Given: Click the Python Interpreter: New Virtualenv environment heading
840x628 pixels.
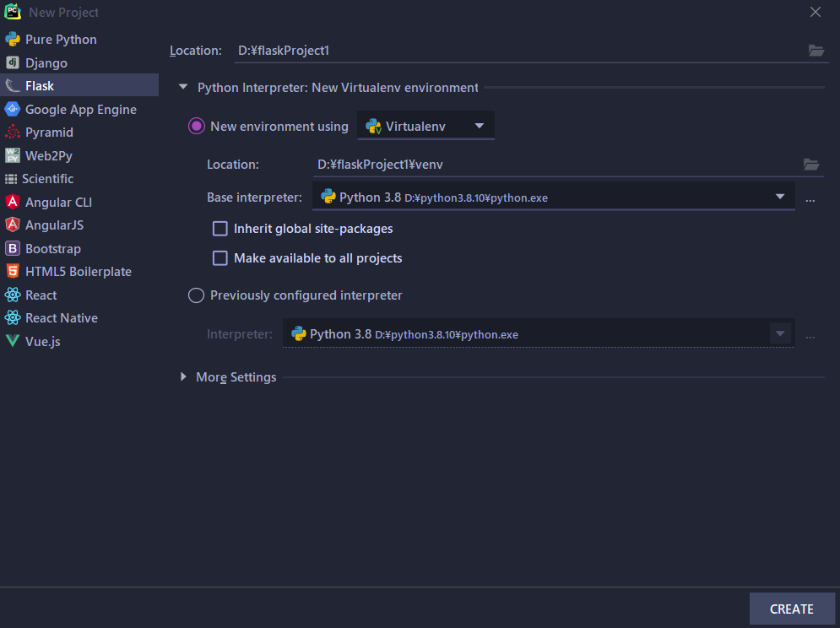Looking at the screenshot, I should pos(338,87).
